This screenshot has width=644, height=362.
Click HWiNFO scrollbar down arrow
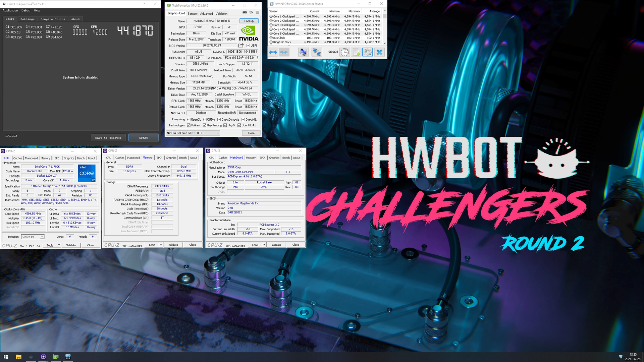[384, 44]
